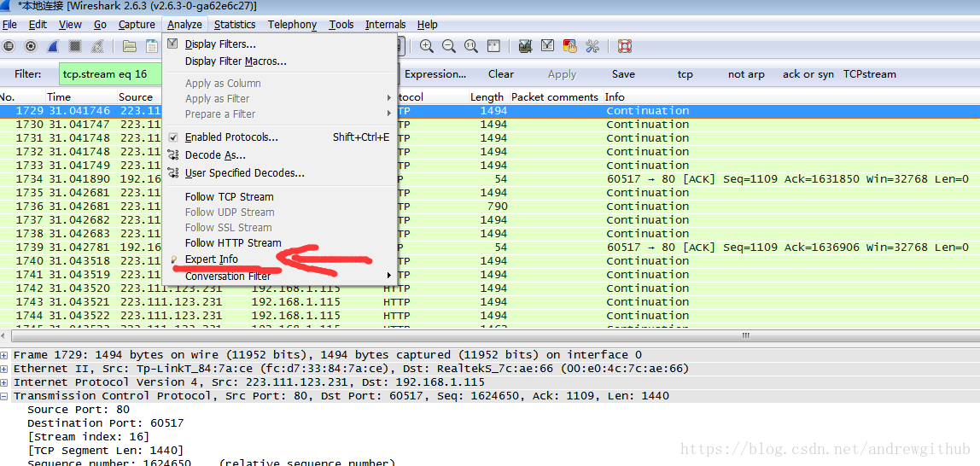980x466 pixels.
Task: Apply the 'TCPstream' filter button
Action: (869, 73)
